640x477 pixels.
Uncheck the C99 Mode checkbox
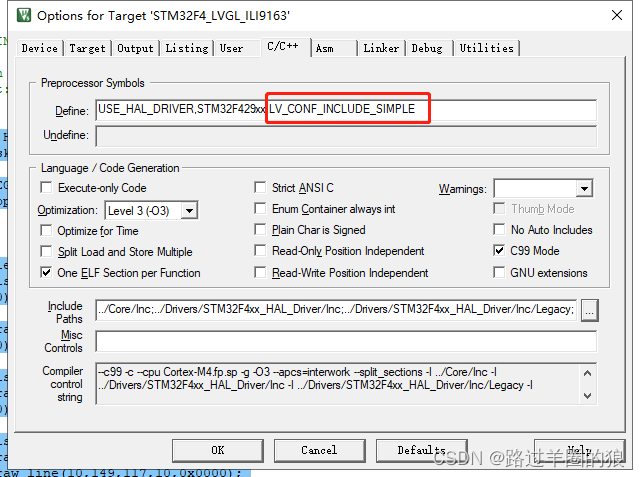point(499,251)
